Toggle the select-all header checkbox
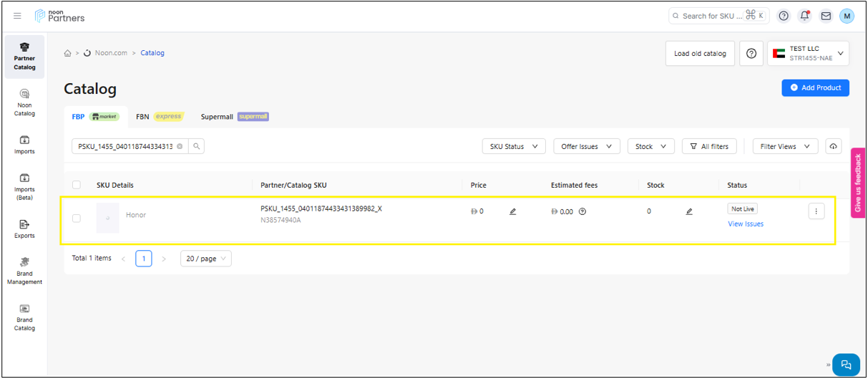This screenshot has height=379, width=868. [x=77, y=185]
